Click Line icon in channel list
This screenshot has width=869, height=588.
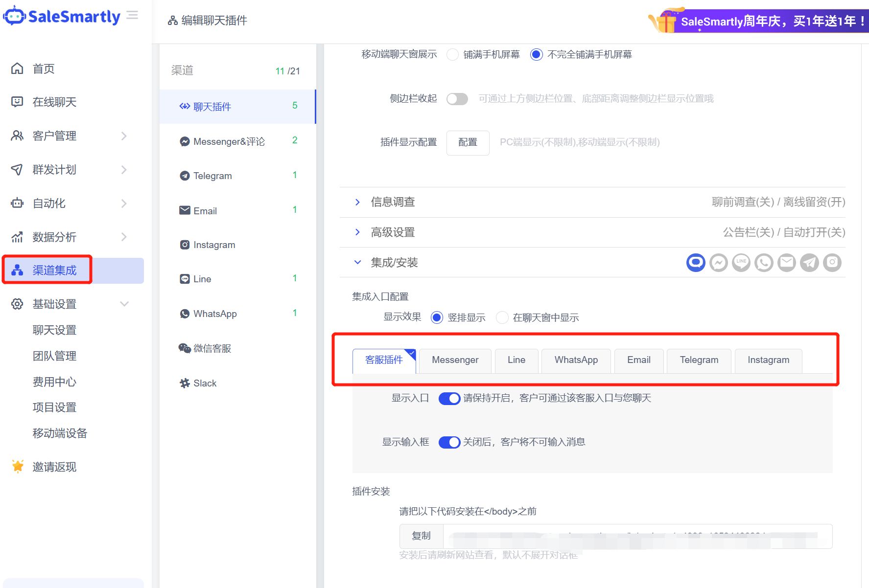tap(185, 279)
